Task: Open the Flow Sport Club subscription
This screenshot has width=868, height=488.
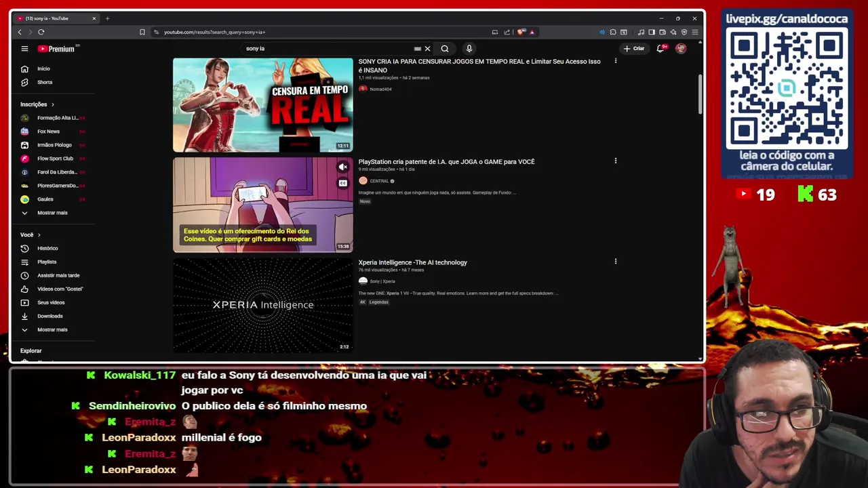Action: [52, 159]
